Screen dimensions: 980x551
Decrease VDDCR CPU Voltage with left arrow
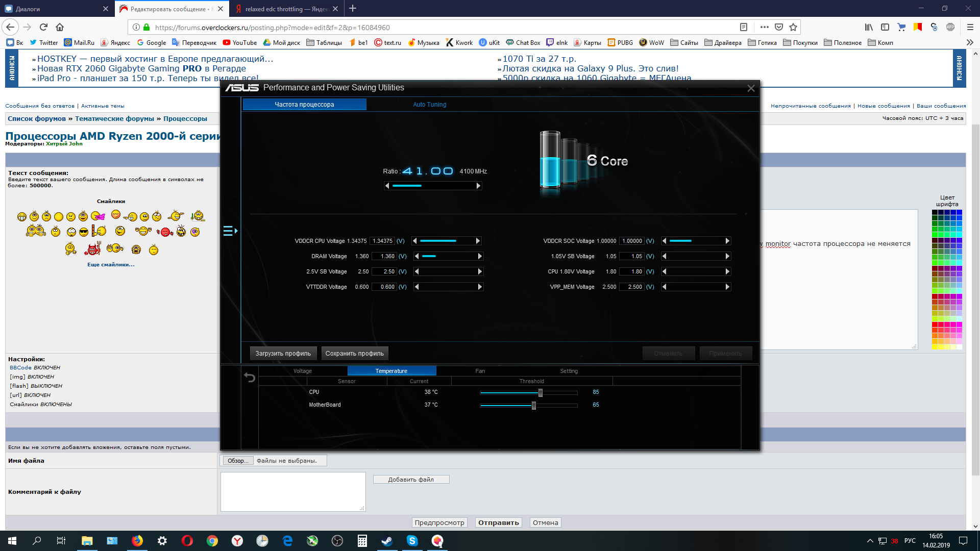415,241
